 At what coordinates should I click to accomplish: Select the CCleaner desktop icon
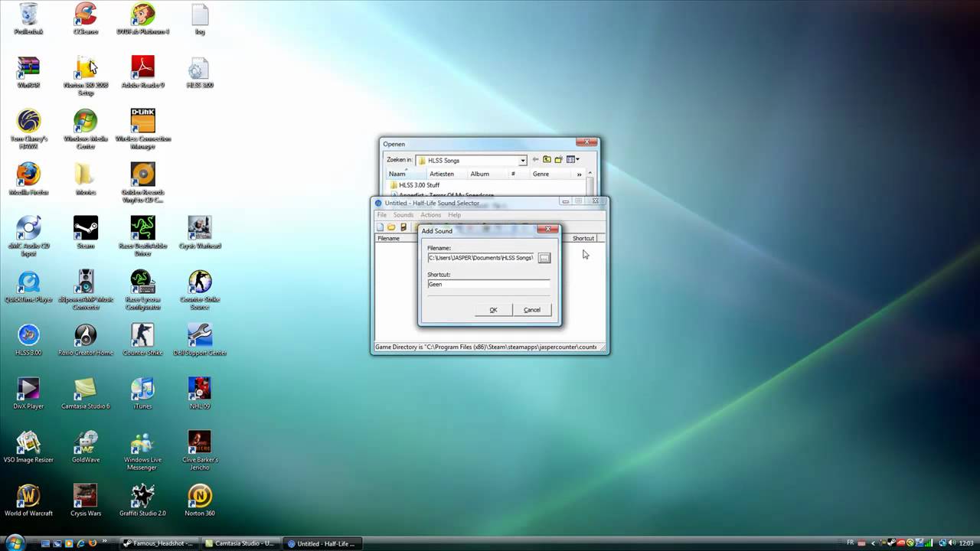[x=86, y=19]
